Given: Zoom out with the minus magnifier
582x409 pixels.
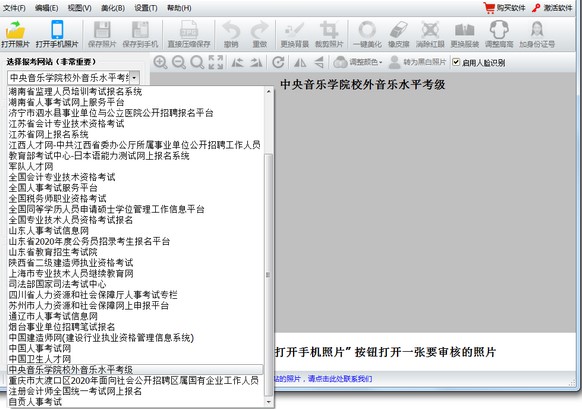Looking at the screenshot, I should coord(179,62).
